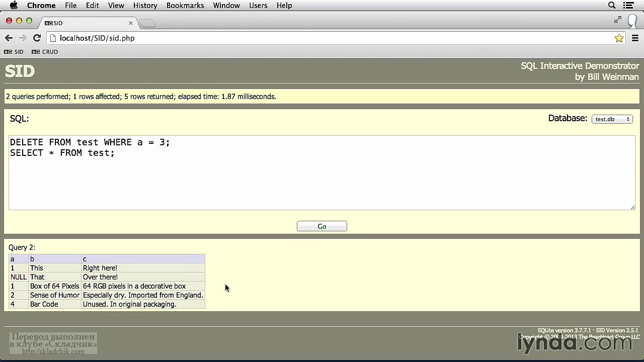Screen dimensions: 644x362
Task: Open Spotlight search in menu bar
Action: tap(612, 6)
